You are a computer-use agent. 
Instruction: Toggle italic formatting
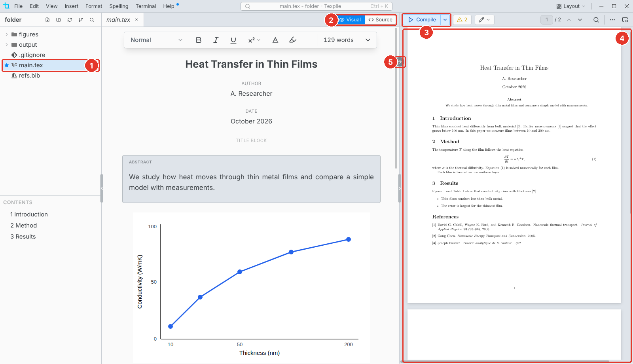216,40
